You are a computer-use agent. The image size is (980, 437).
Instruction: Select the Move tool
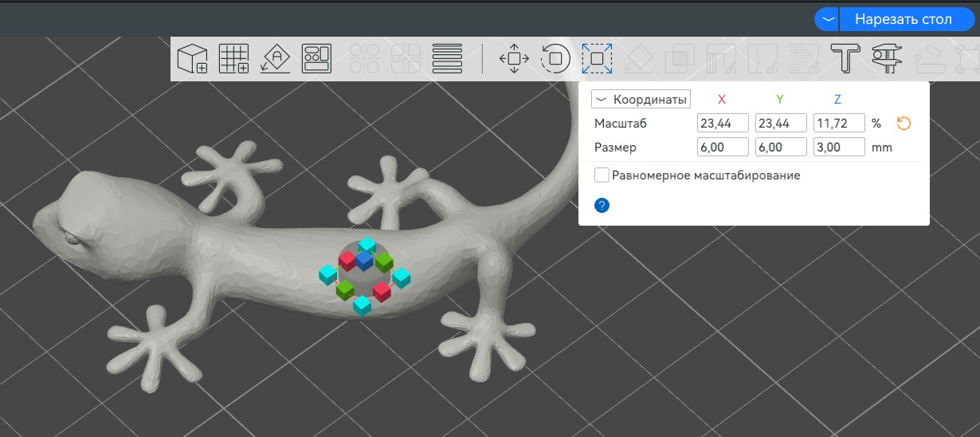click(514, 58)
